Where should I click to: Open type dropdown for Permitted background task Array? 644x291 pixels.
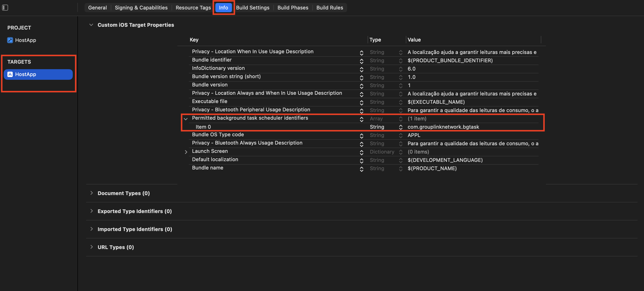pyautogui.click(x=401, y=119)
